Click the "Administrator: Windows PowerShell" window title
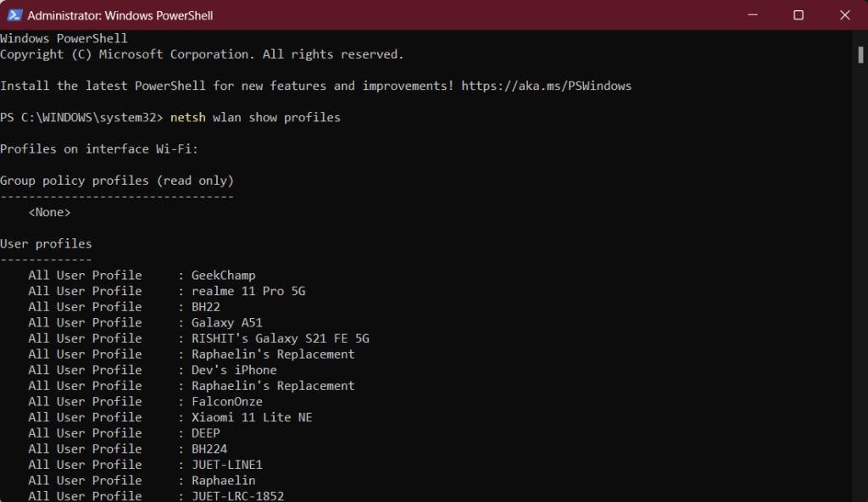The height and width of the screenshot is (502, 868). [120, 15]
